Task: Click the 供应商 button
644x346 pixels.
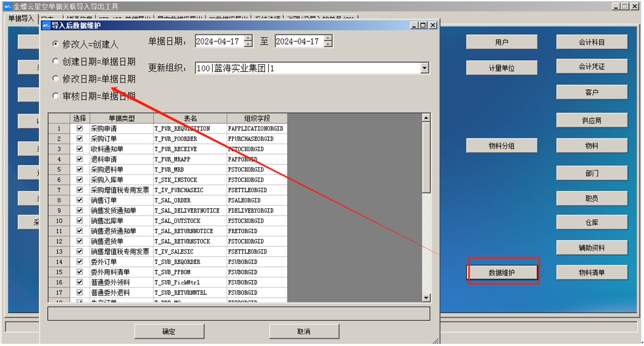Action: (x=592, y=120)
